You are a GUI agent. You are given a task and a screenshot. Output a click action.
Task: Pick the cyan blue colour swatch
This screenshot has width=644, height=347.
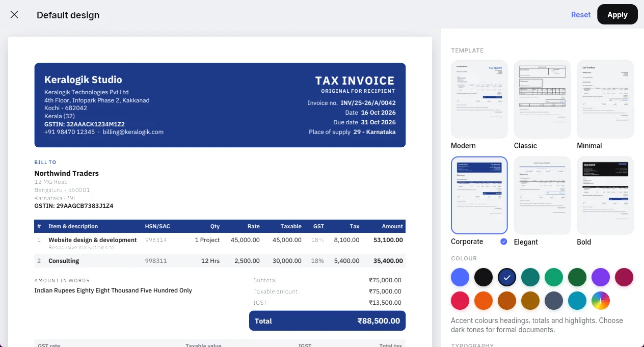577,301
